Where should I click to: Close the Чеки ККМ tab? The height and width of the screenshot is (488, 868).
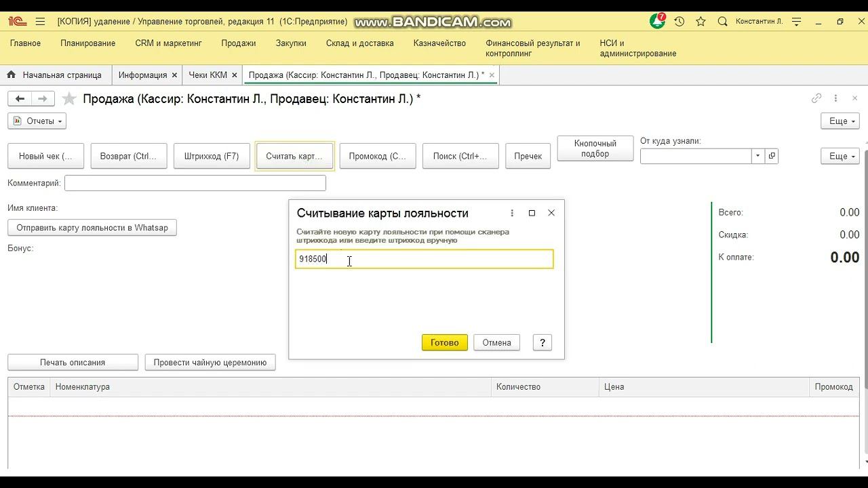coord(235,75)
